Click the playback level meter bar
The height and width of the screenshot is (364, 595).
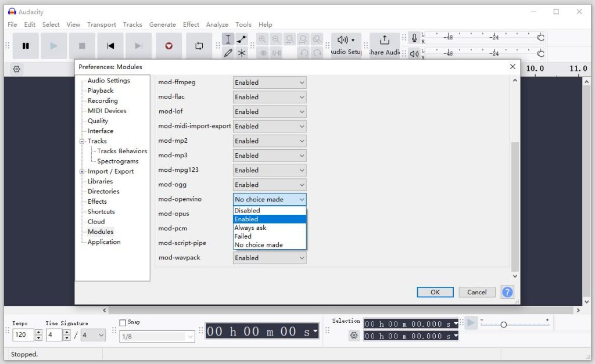click(x=483, y=53)
